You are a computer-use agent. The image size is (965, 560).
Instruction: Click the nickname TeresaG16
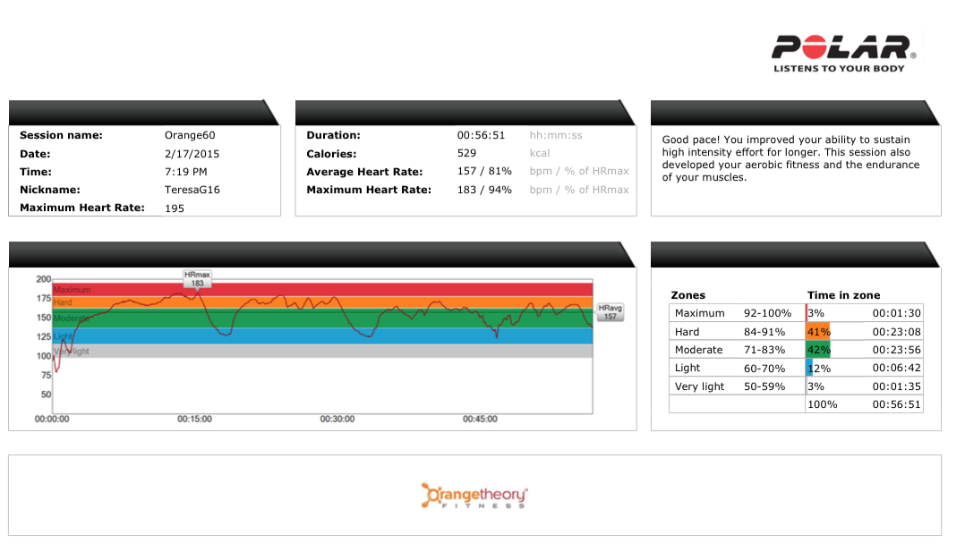click(192, 190)
